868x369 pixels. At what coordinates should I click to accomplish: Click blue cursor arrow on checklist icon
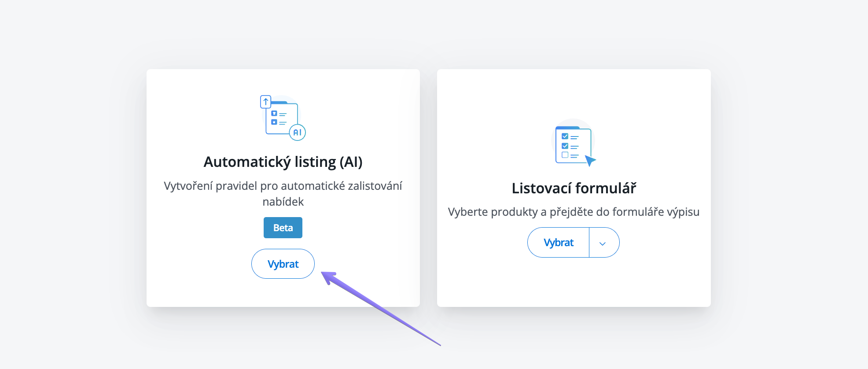coord(590,160)
